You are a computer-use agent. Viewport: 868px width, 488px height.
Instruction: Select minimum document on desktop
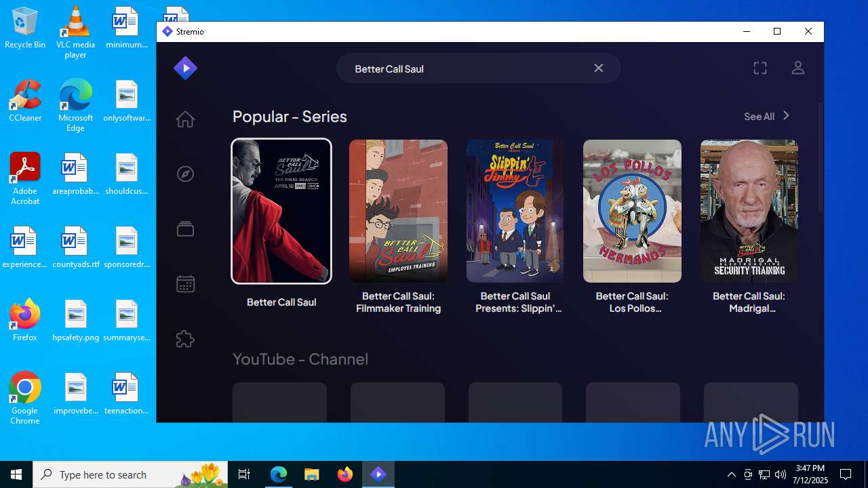(126, 28)
